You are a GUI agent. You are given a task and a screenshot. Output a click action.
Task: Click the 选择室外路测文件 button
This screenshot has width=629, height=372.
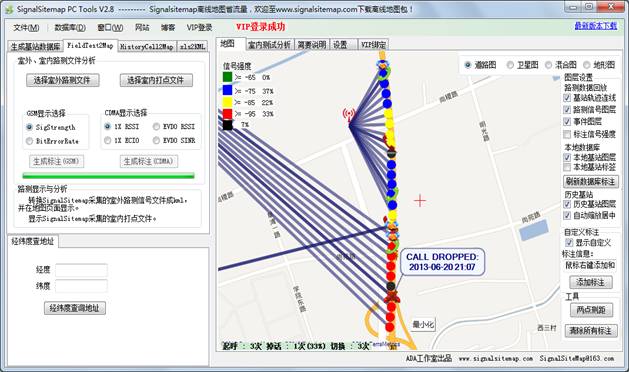pyautogui.click(x=63, y=80)
